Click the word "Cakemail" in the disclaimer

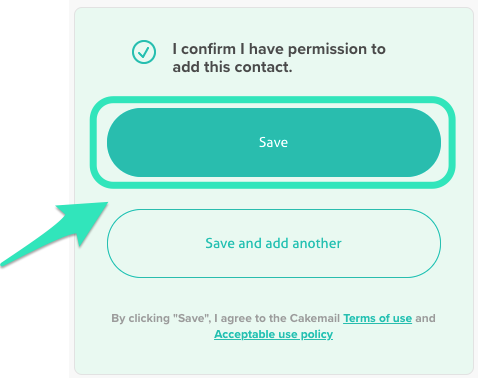click(314, 318)
